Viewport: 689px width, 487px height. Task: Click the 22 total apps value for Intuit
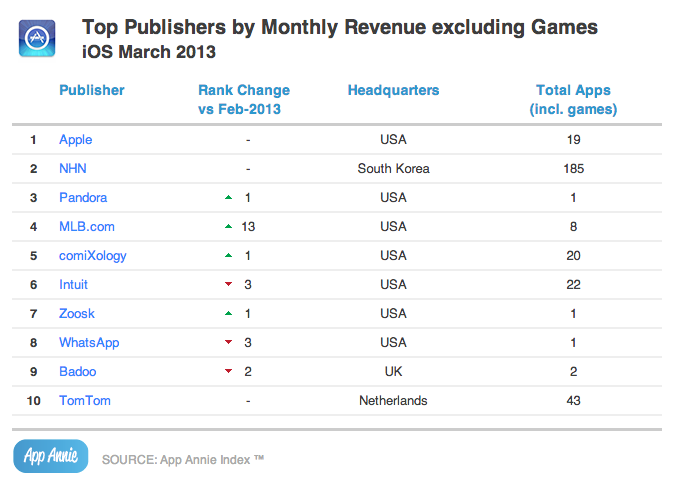573,284
